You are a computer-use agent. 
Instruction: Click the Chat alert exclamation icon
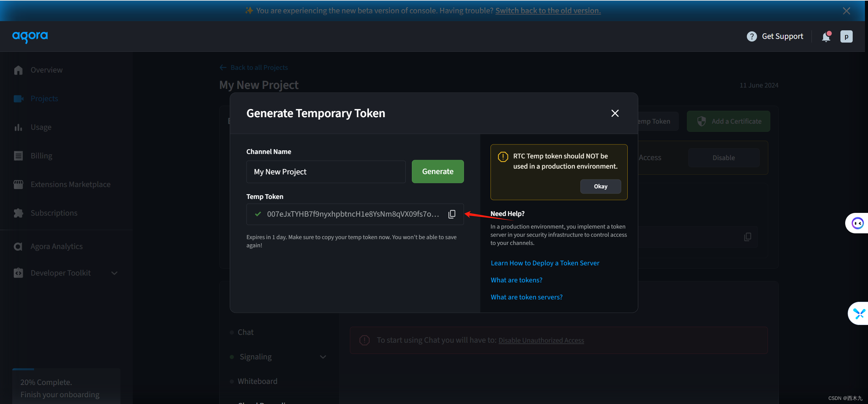pos(364,340)
